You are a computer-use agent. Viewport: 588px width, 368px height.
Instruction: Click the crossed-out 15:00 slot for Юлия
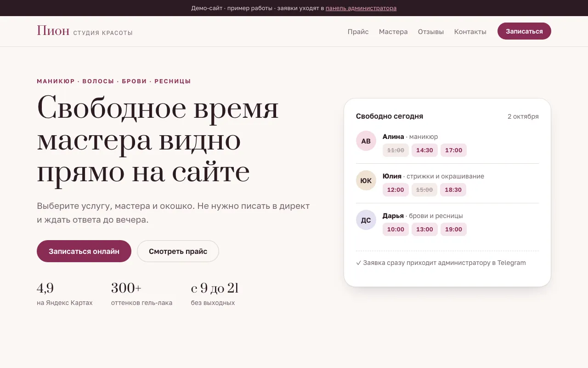(x=424, y=190)
